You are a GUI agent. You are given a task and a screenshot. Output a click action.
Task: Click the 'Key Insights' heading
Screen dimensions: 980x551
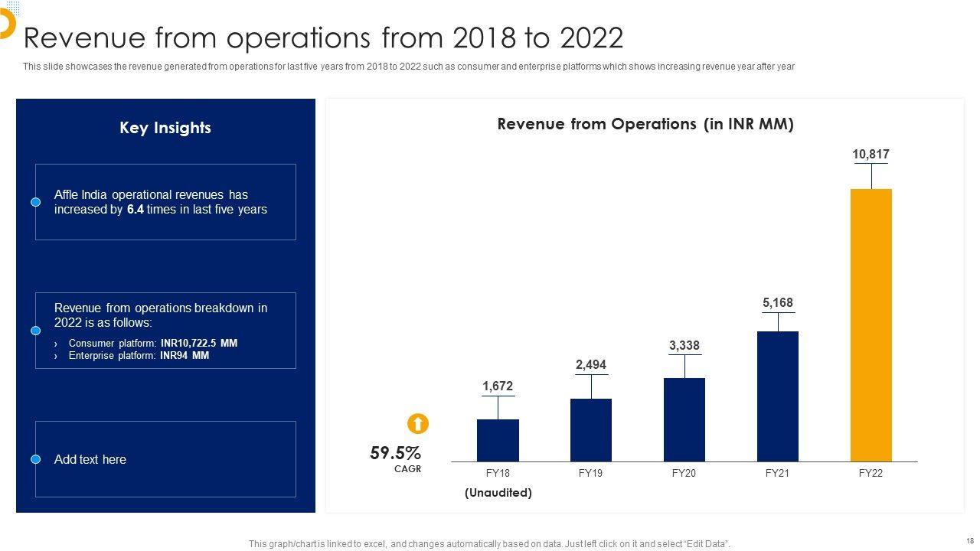(165, 128)
